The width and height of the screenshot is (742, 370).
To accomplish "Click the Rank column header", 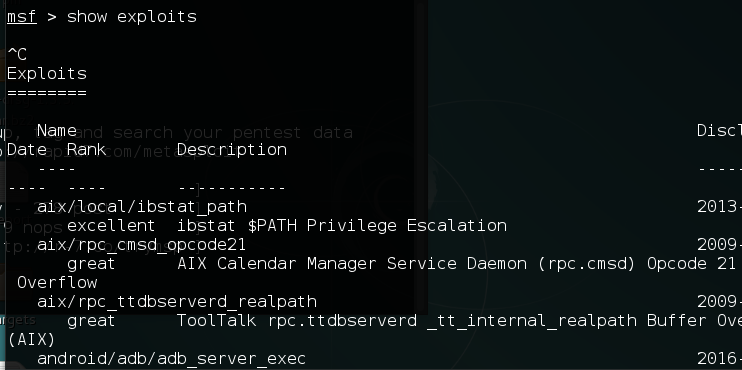I will 87,150.
